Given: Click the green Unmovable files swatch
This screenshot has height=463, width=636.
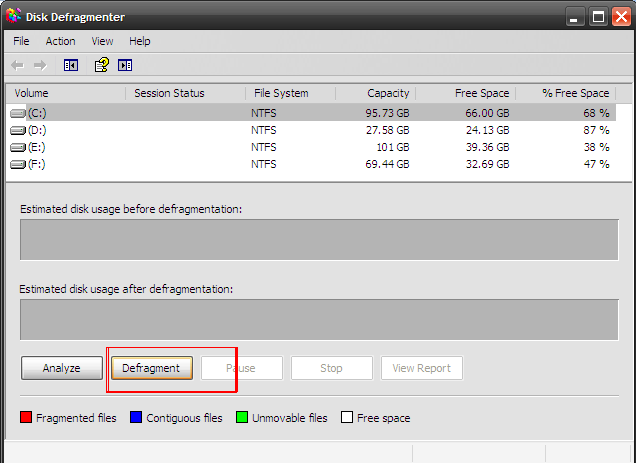Looking at the screenshot, I should [x=242, y=417].
